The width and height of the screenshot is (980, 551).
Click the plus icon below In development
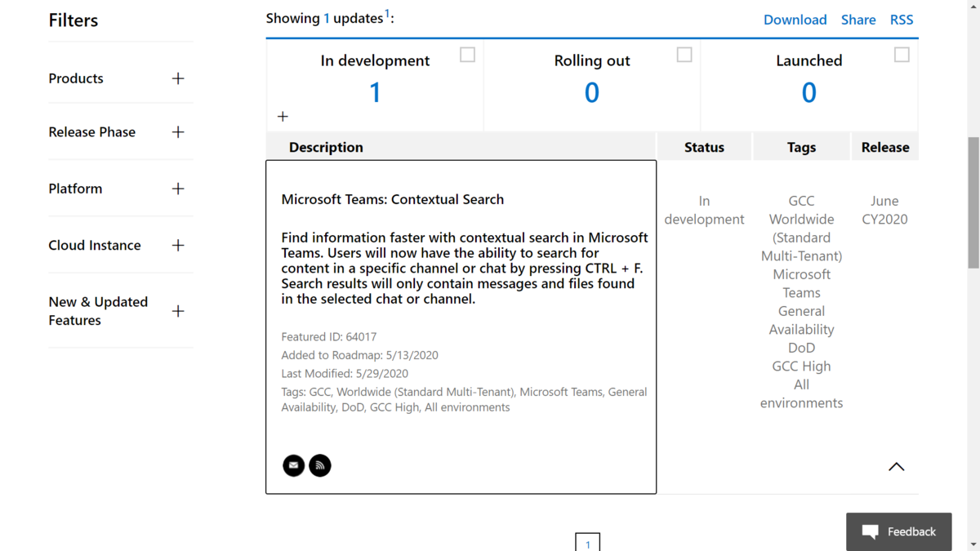click(x=283, y=117)
